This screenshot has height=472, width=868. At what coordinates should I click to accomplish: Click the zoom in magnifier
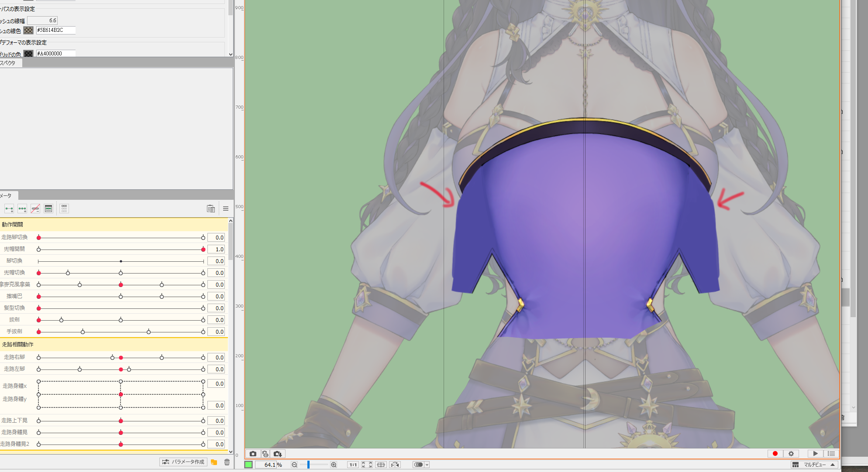(334, 465)
